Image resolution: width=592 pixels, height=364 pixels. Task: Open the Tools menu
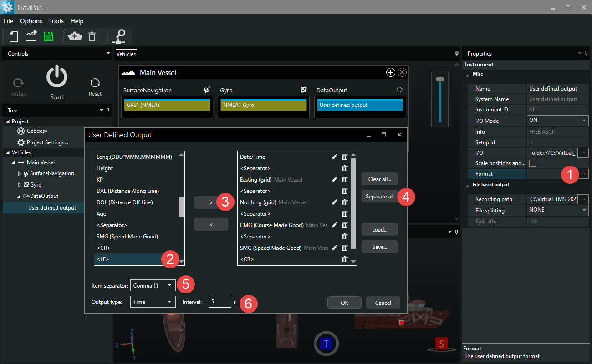pyautogui.click(x=56, y=21)
